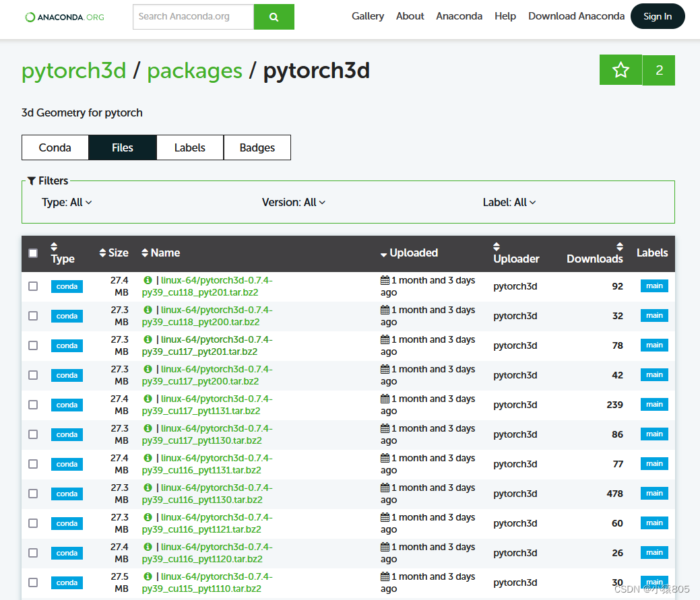The height and width of the screenshot is (600, 700).
Task: Click the Anaconda.org logo
Action: click(x=65, y=17)
